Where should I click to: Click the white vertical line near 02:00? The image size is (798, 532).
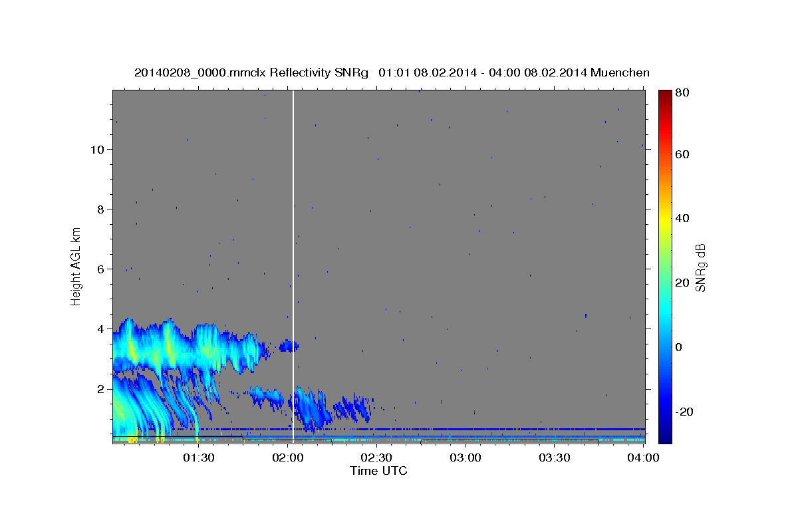click(293, 266)
